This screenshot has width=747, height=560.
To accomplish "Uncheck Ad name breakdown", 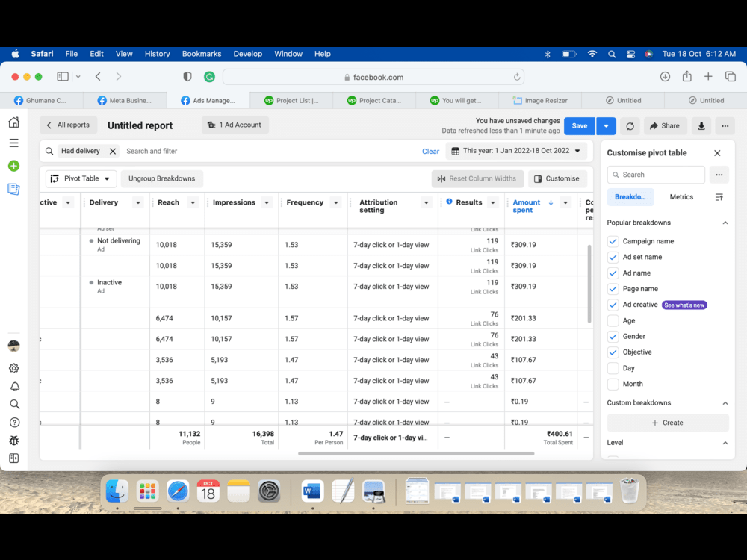I will point(613,273).
